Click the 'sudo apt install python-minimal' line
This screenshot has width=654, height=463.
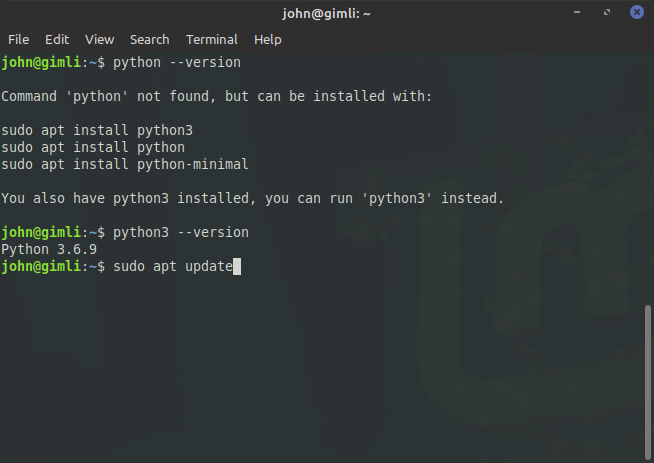coord(125,164)
